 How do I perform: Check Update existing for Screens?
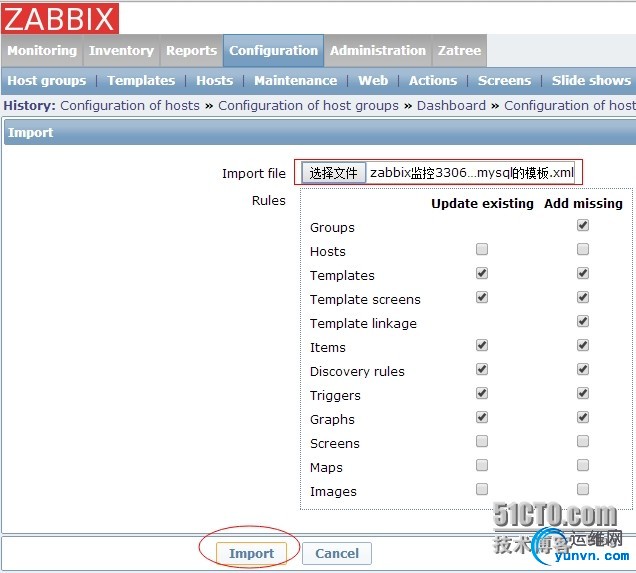[482, 441]
